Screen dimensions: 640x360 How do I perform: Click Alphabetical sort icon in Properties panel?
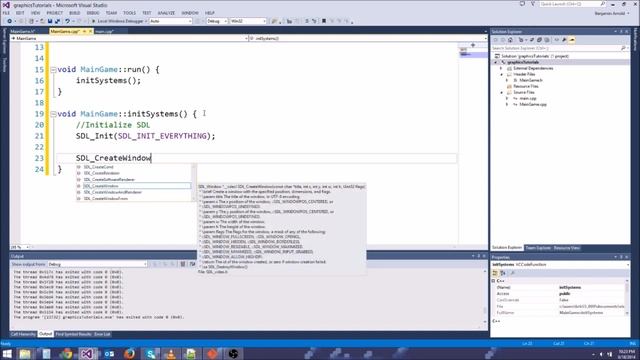503,273
